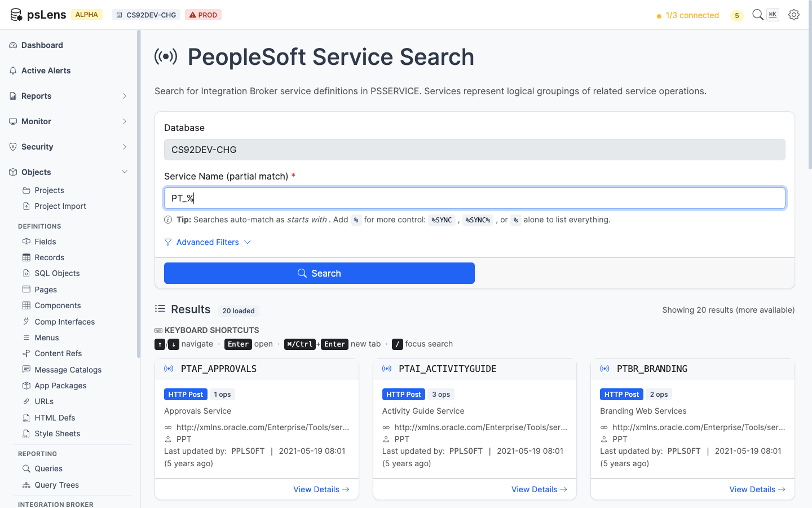The height and width of the screenshot is (508, 812).
Task: Click the Projects folder icon
Action: coord(26,190)
